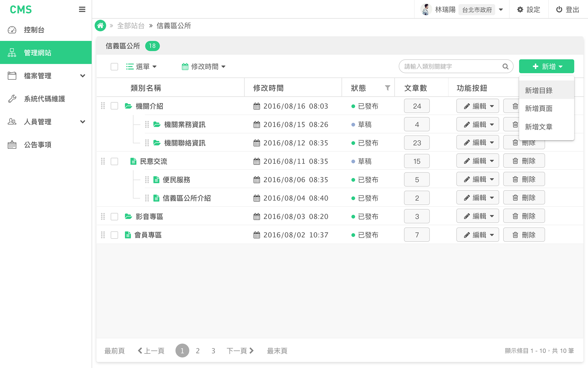This screenshot has height=368, width=588.
Task: Click trash icon on 機關業務資訊 row
Action: click(515, 125)
